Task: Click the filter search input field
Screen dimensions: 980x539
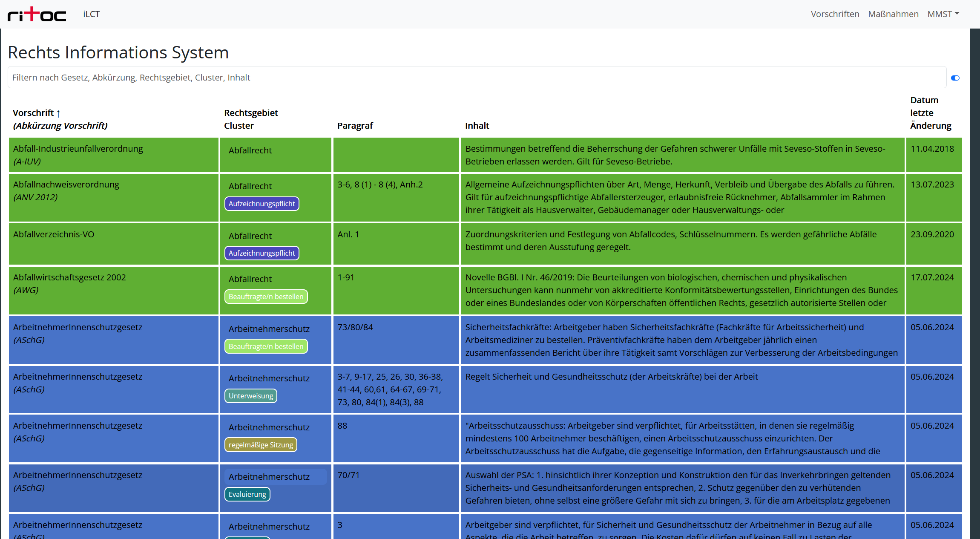Action: pyautogui.click(x=476, y=78)
